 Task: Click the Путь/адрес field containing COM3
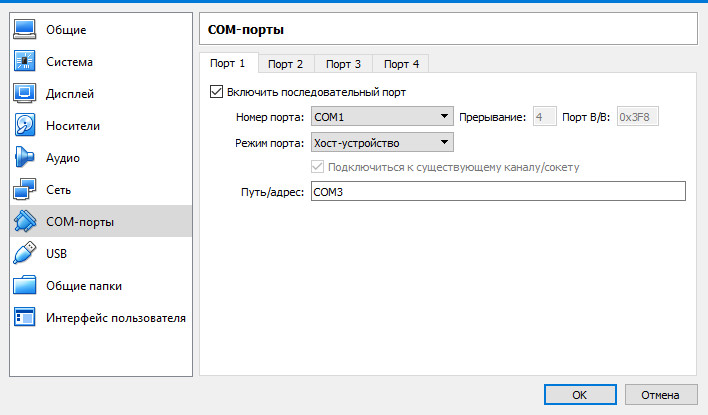[497, 191]
